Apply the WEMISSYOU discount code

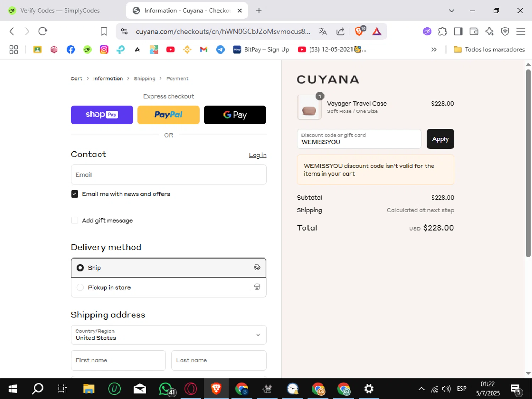point(440,139)
